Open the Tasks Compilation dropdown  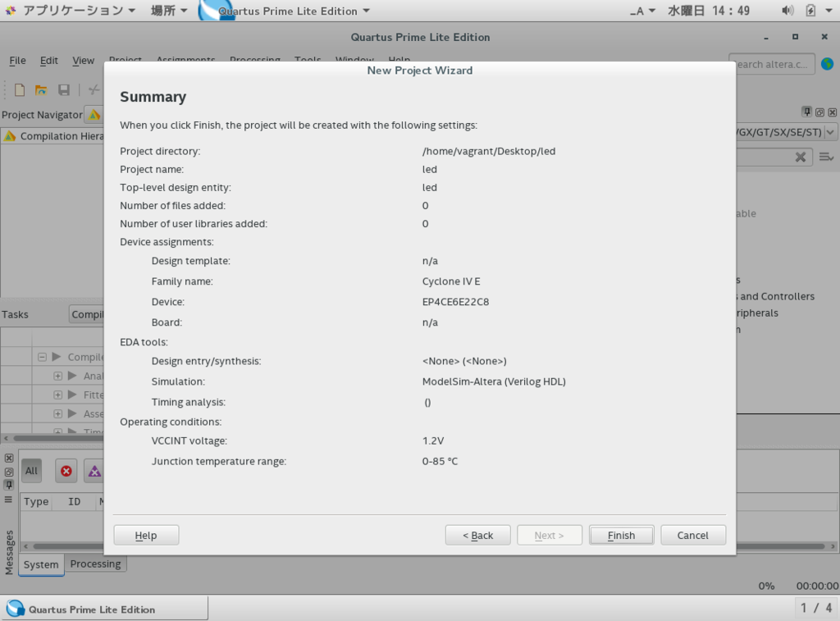click(87, 314)
